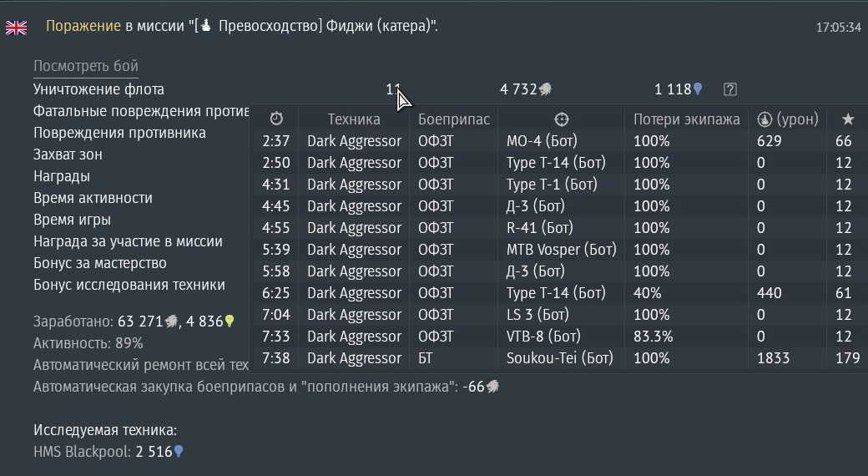
Task: Click the question mark help icon
Action: (730, 89)
